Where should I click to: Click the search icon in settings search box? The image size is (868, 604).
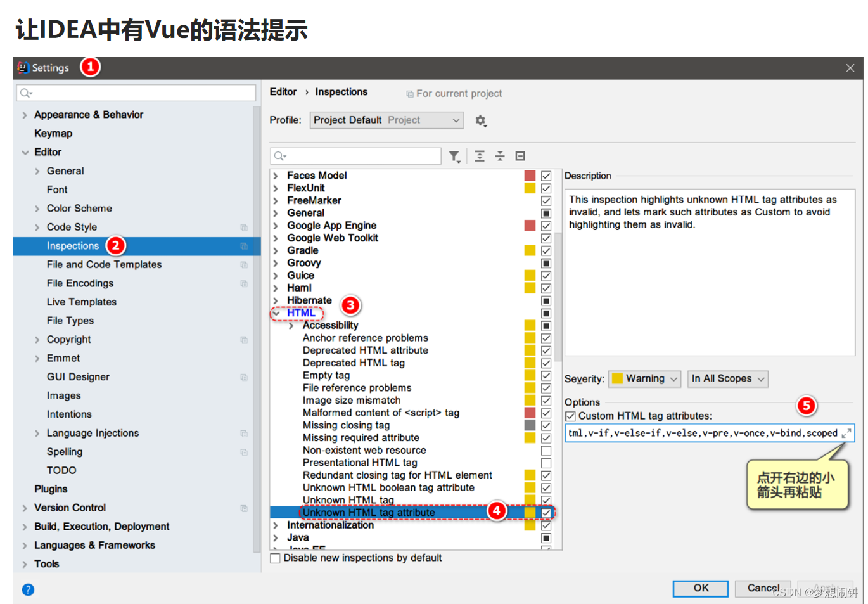coord(26,93)
